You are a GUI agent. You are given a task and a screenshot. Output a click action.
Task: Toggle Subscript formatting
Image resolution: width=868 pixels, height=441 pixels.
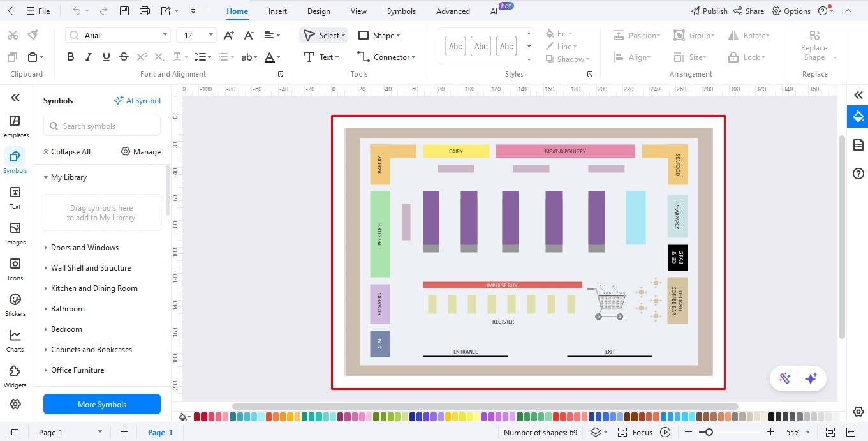click(x=160, y=57)
